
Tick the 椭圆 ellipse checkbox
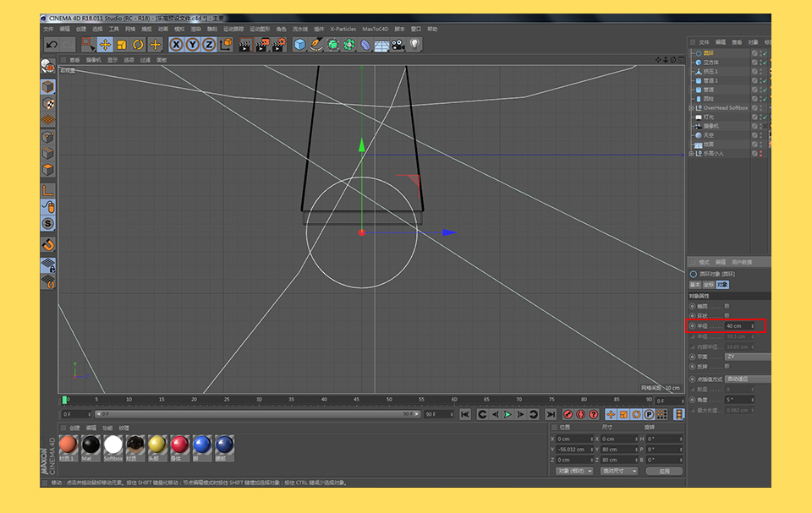727,306
